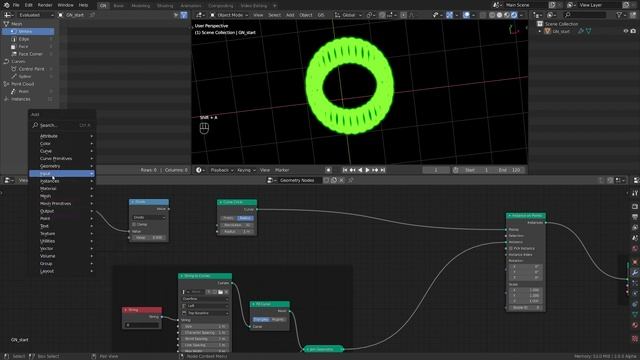Click the Add menu search field
The width and height of the screenshot is (640, 360).
(x=62, y=125)
